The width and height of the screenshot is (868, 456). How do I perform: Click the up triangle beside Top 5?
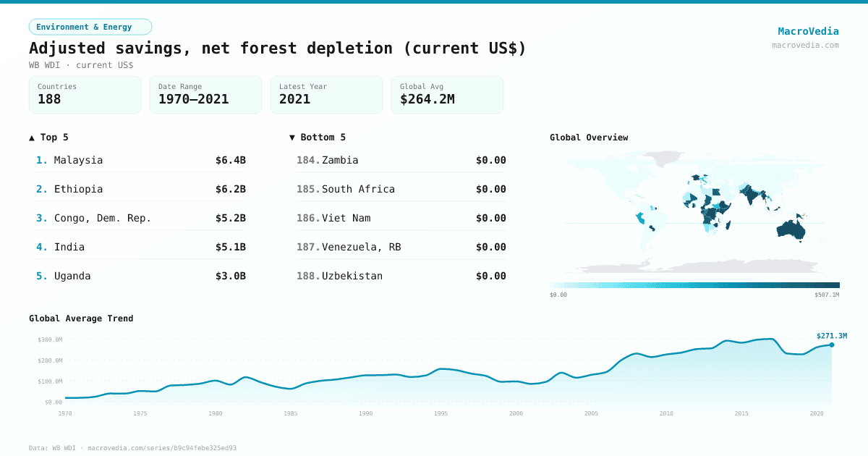tap(32, 138)
